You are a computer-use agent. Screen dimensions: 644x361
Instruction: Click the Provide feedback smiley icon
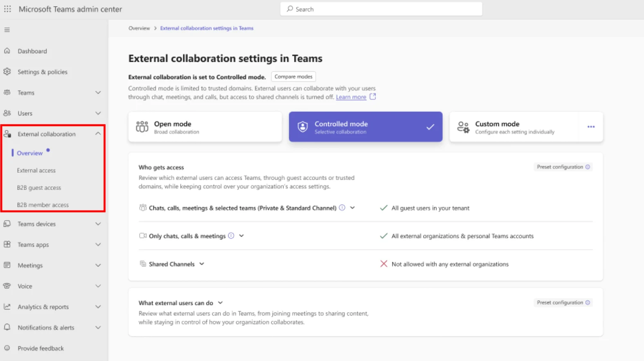pyautogui.click(x=7, y=348)
